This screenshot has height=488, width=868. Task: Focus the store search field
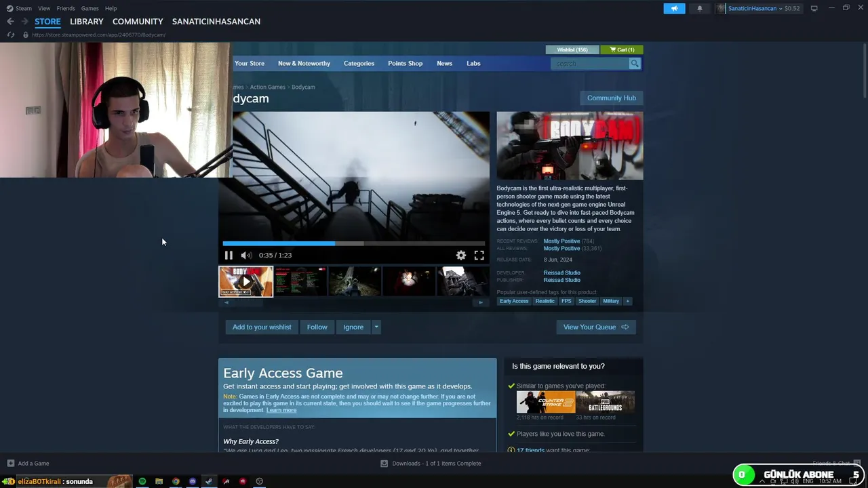coord(591,64)
